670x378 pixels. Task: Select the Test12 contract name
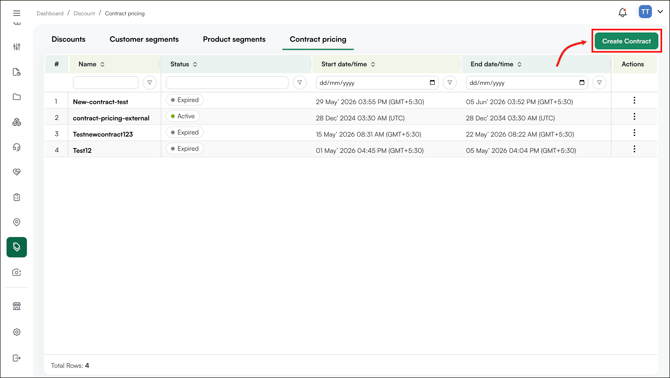point(82,150)
